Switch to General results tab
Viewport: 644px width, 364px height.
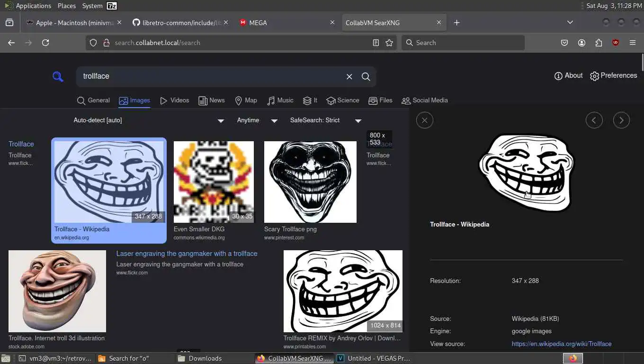93,100
